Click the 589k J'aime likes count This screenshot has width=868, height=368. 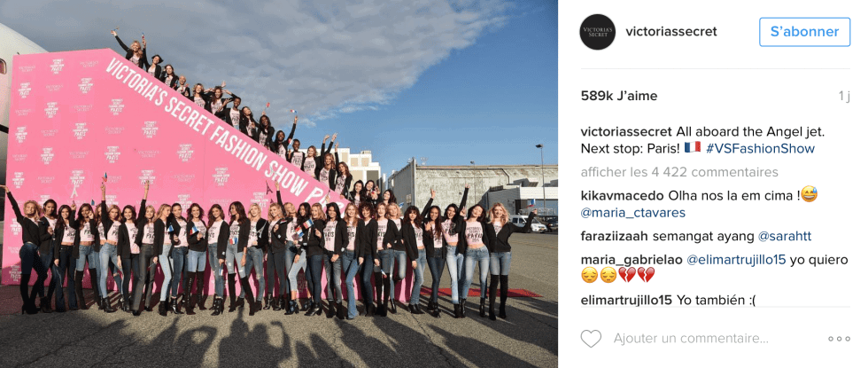619,96
